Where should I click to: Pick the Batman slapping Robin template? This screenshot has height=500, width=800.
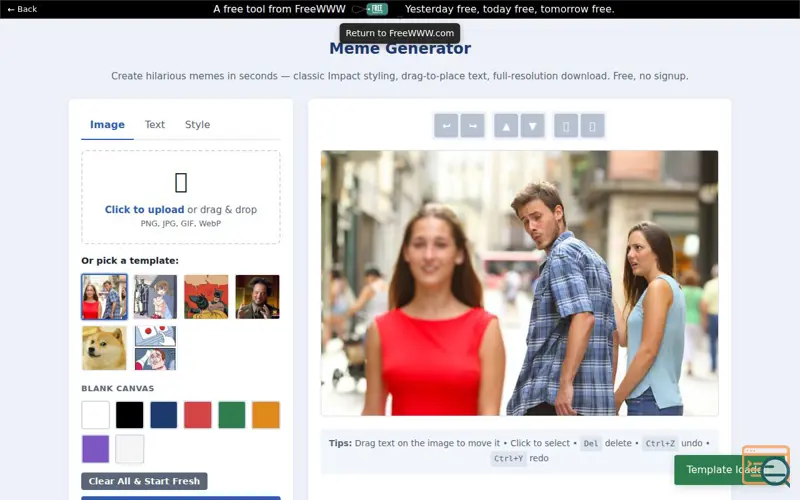[x=206, y=297]
